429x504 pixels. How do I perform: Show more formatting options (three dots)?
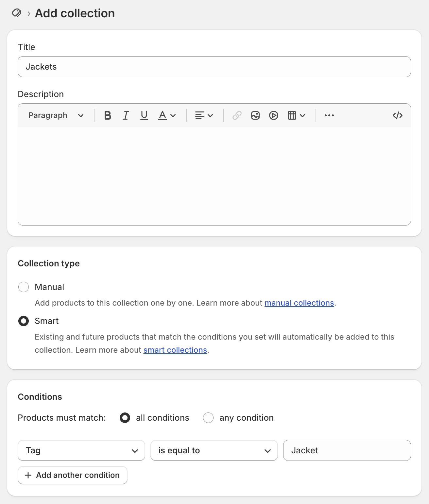tap(329, 115)
